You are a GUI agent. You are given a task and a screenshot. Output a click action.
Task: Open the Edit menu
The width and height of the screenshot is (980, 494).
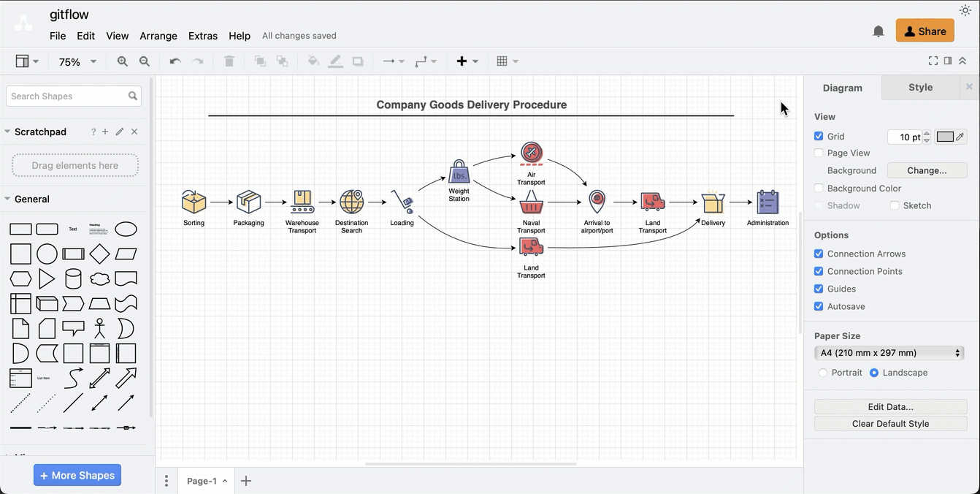point(85,36)
